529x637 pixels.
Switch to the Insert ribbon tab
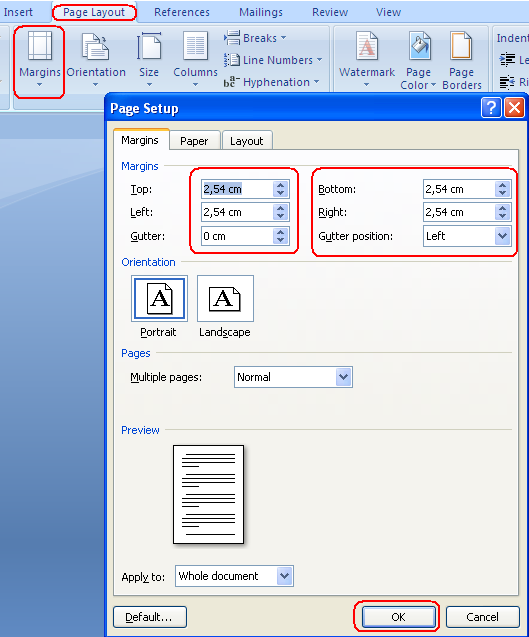pyautogui.click(x=18, y=12)
